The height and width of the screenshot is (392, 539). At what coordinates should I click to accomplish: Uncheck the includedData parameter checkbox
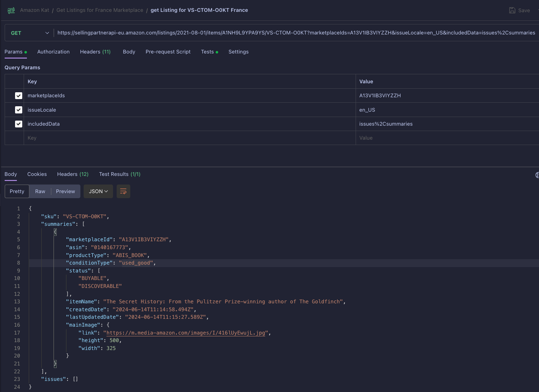[x=19, y=124]
